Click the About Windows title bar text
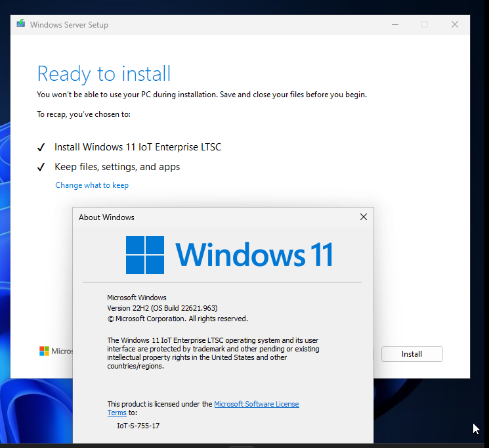The width and height of the screenshot is (489, 448). (x=106, y=217)
